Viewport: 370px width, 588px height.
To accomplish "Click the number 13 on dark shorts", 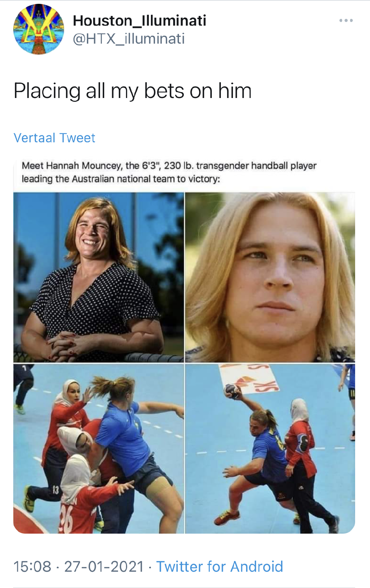I will pos(56,490).
